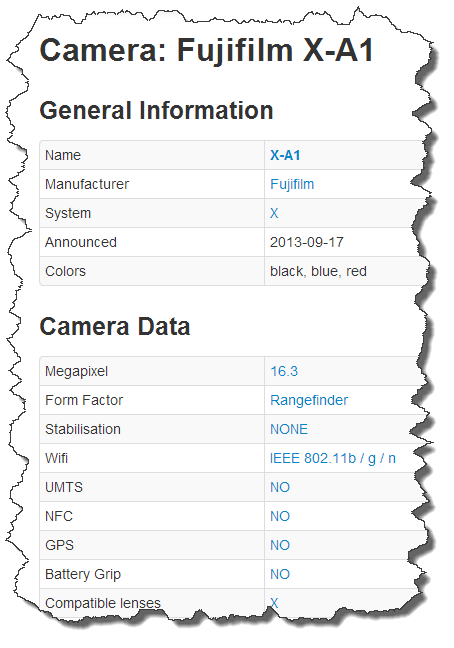
Task: Open the X compatible lenses link
Action: point(274,603)
